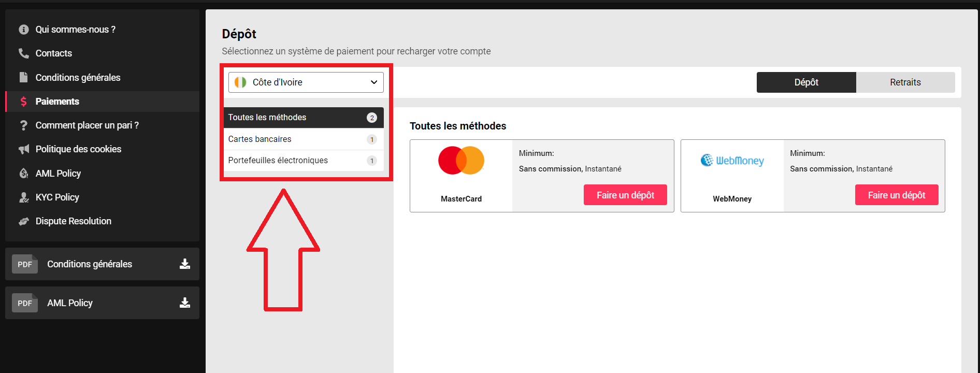Select Portefeuilles électroniques filter
This screenshot has width=980, height=373.
[304, 161]
